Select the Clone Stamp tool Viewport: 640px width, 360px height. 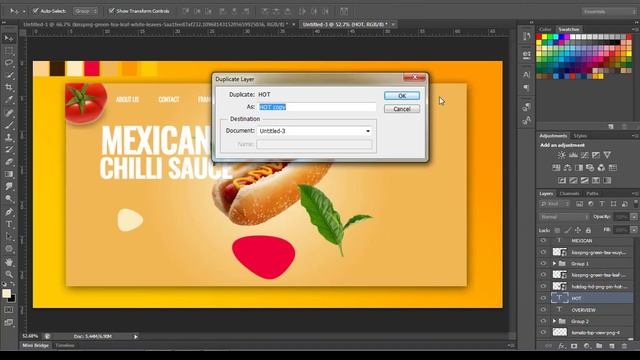tap(9, 137)
